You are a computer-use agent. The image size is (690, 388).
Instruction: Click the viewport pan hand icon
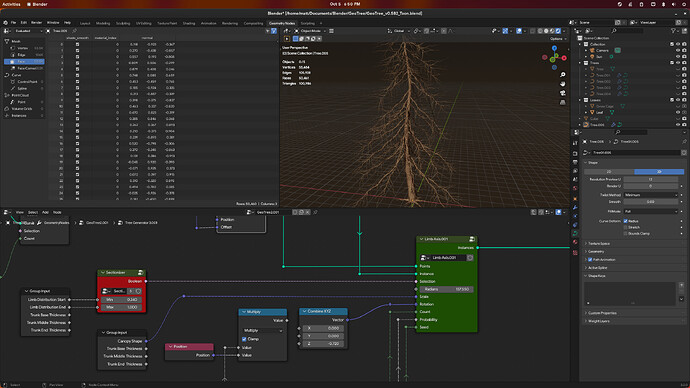562,84
